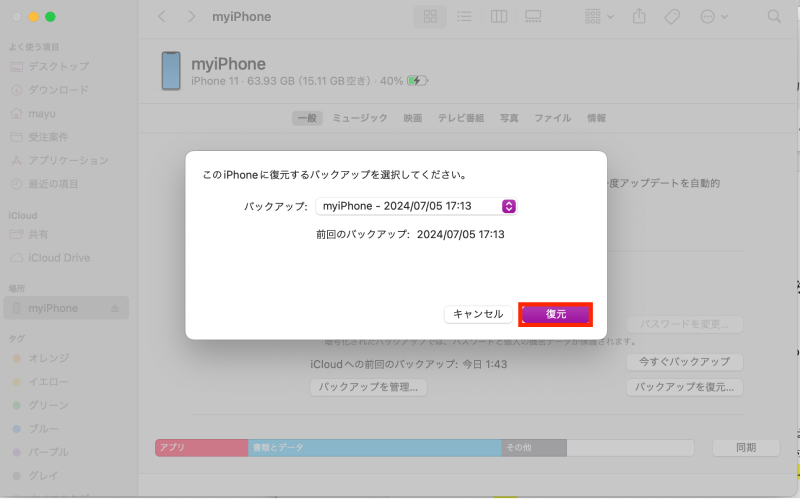Open the search magnifier icon

pos(774,17)
